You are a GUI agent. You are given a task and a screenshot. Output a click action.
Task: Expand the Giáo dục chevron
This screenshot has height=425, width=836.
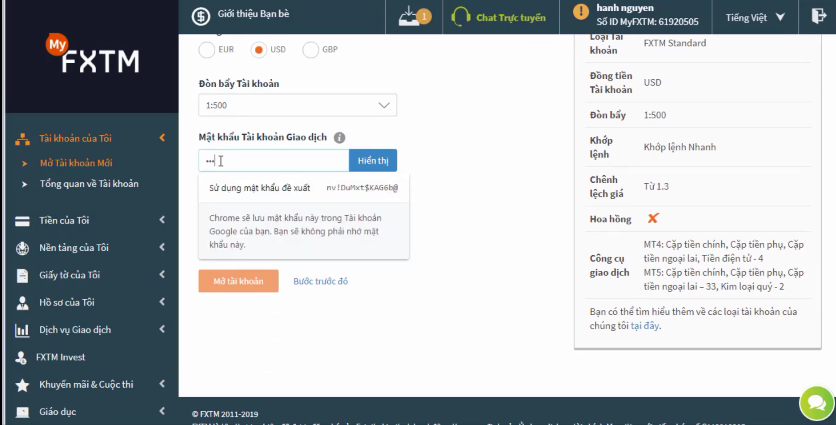point(162,411)
